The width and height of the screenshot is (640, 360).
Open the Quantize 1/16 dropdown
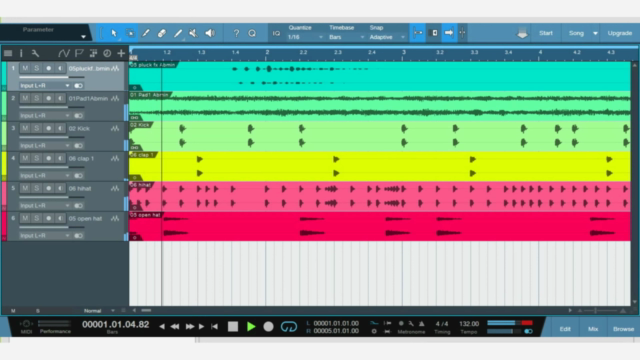(x=305, y=37)
